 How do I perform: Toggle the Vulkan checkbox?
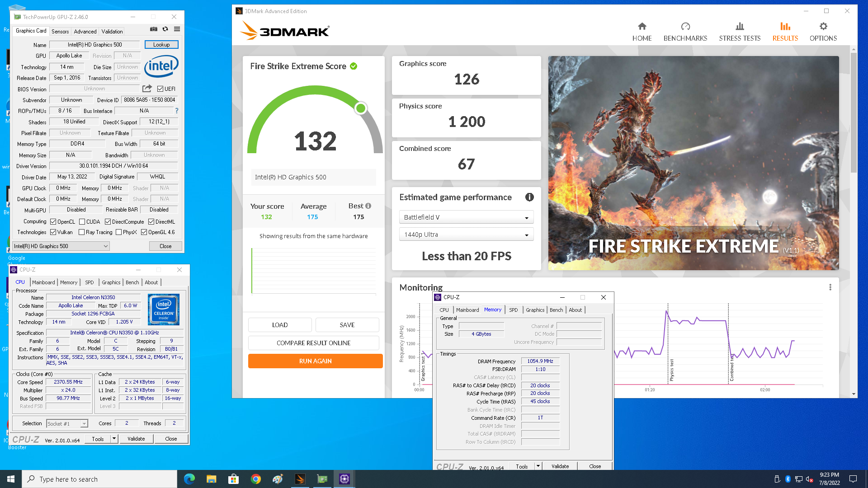pos(53,232)
